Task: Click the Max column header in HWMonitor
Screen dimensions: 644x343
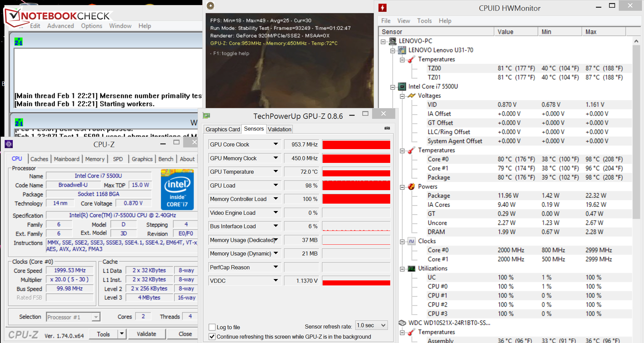Action: [604, 32]
